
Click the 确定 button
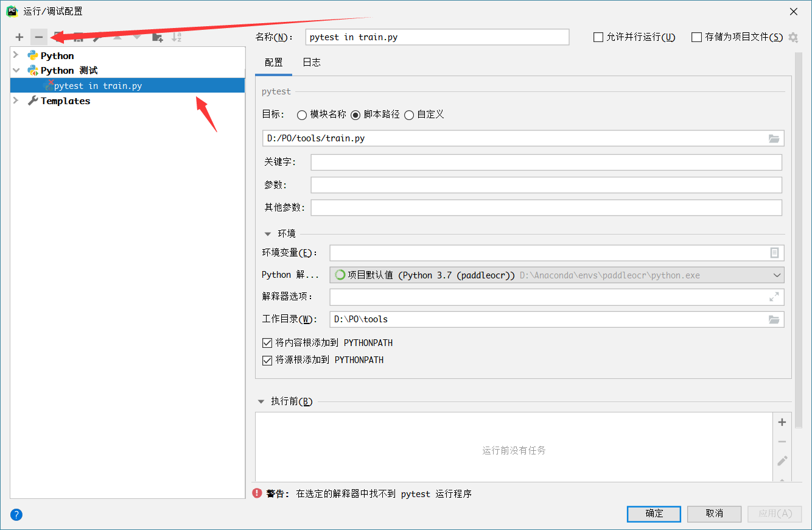click(x=654, y=514)
